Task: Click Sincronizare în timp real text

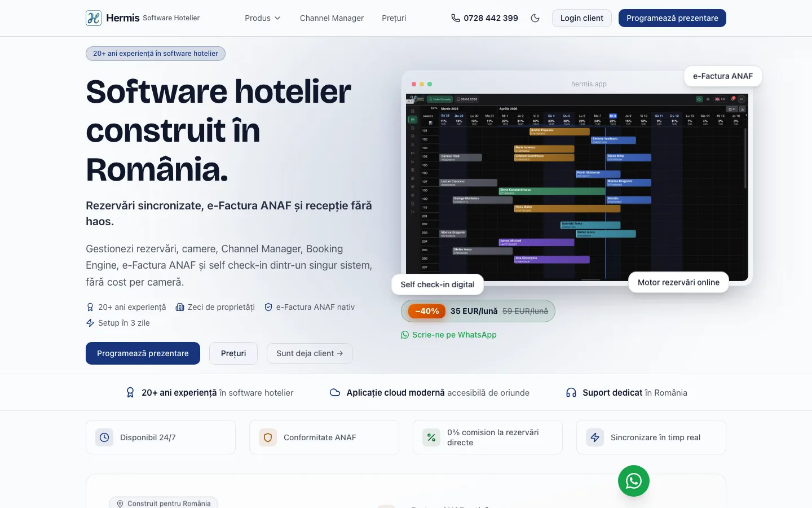Action: click(655, 437)
